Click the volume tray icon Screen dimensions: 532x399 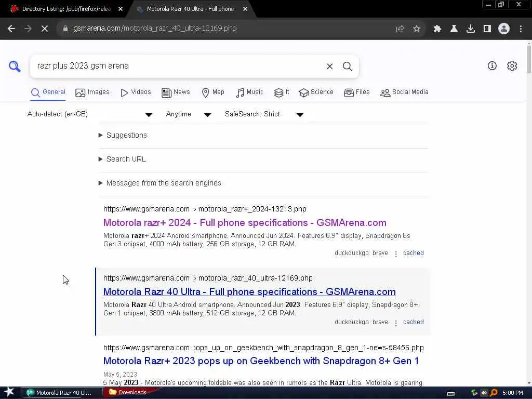(484, 393)
